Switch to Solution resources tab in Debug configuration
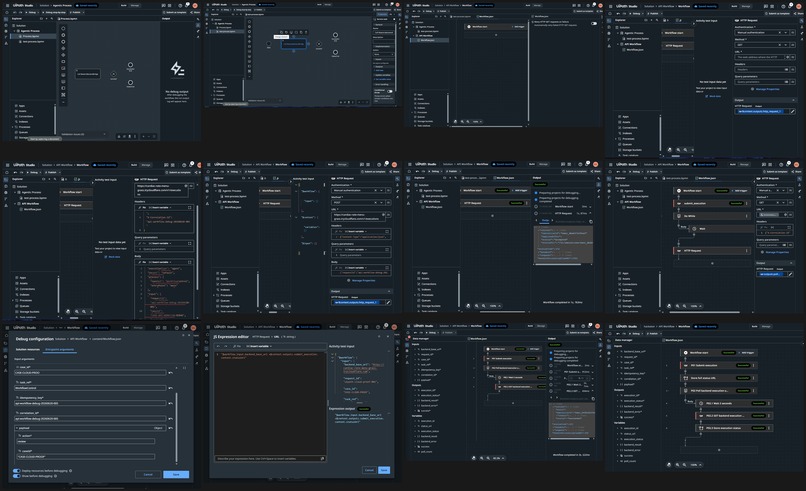 coord(28,350)
